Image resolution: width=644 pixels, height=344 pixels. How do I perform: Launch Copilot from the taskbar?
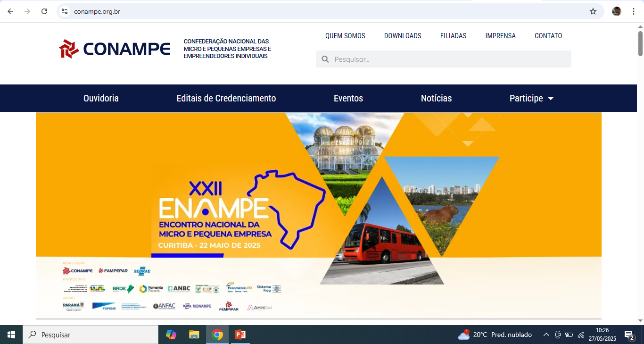171,335
